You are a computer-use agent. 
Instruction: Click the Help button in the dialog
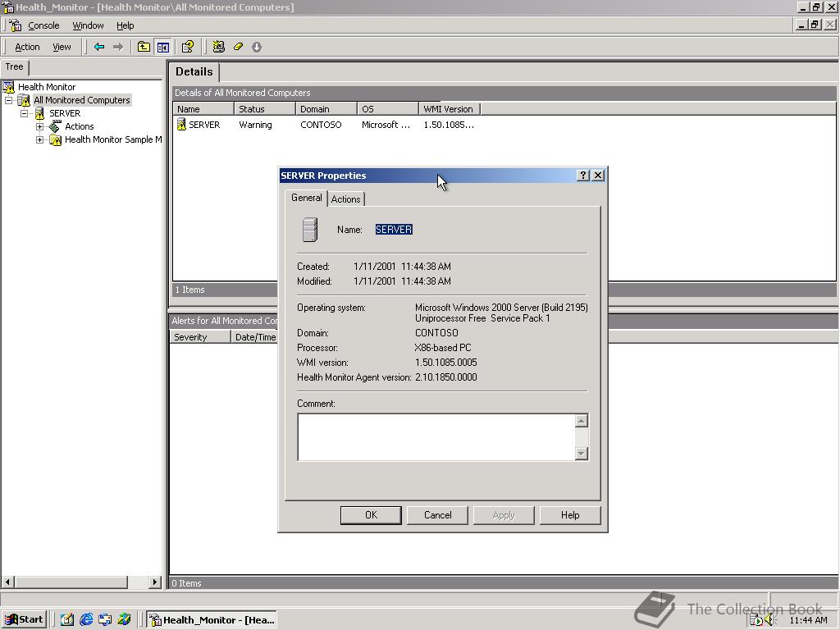(x=570, y=515)
